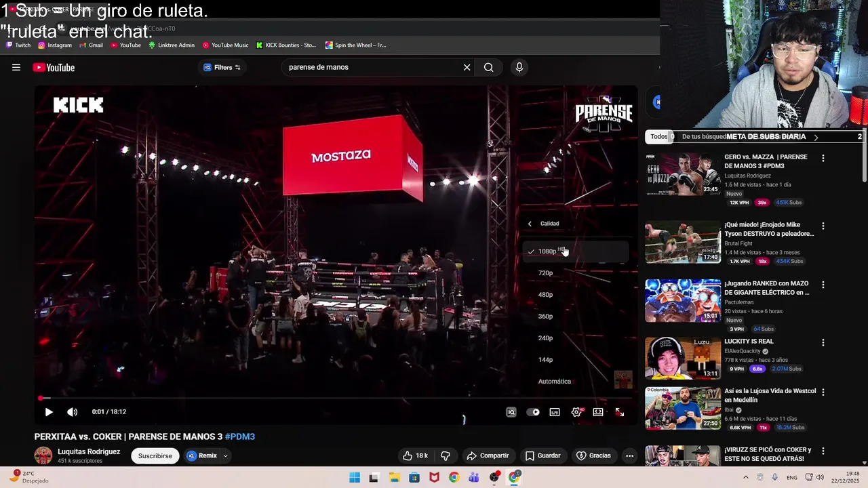Viewport: 868px width, 488px height.
Task: Start voice search with the microphone
Action: (x=519, y=67)
